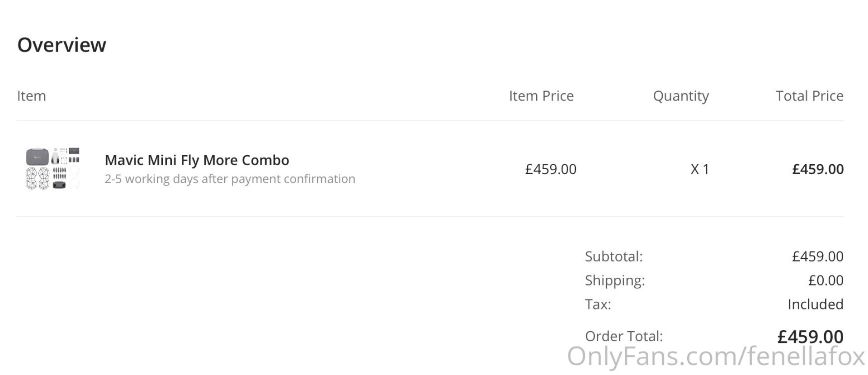Click the Quantity column header

[x=681, y=96]
